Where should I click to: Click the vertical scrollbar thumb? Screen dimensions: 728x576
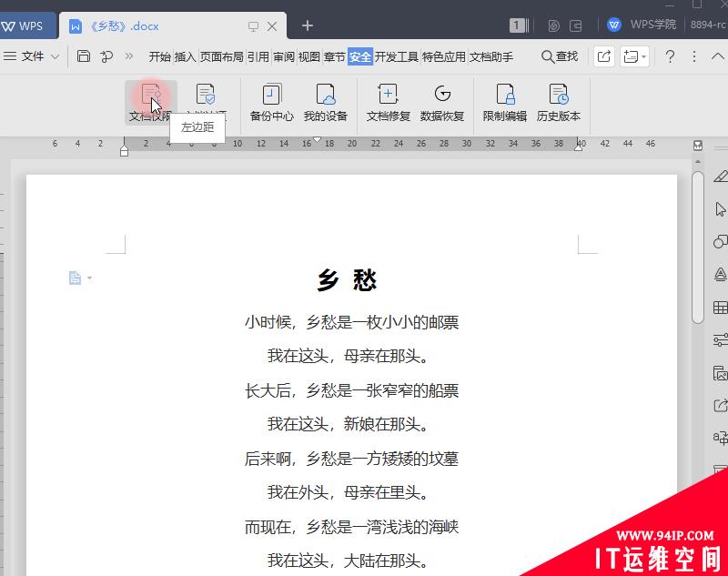pos(697,248)
